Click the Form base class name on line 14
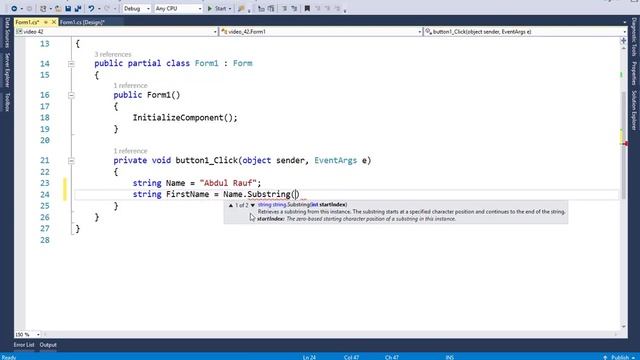Screen dimensions: 640x360 [243, 63]
